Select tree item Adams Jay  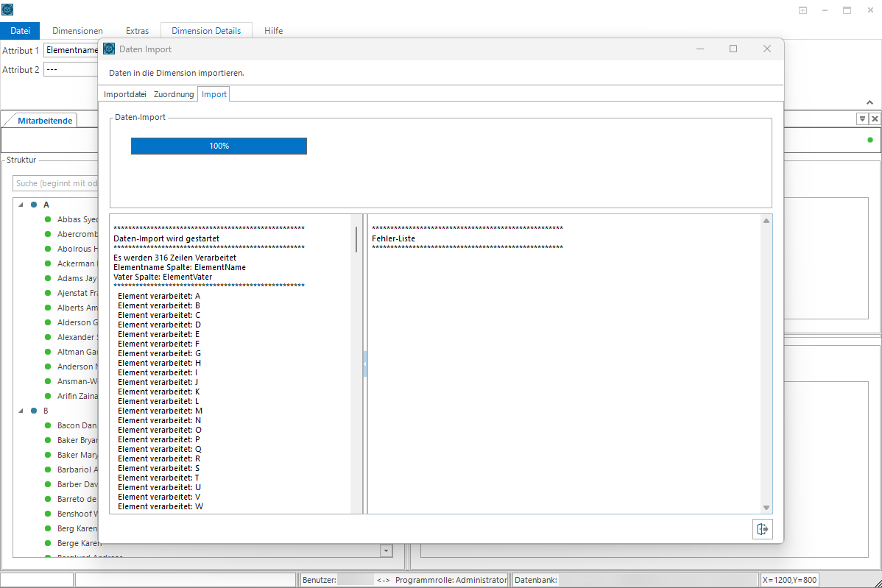(x=77, y=278)
